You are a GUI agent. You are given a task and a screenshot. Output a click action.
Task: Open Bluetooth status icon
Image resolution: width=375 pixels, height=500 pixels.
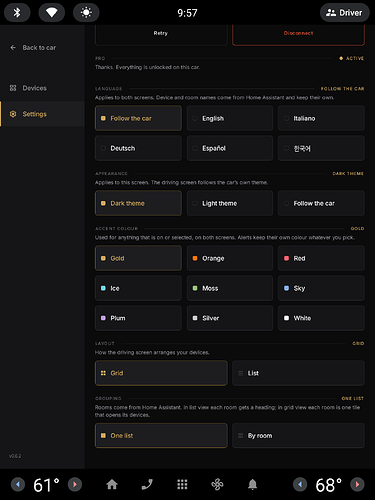coord(17,13)
